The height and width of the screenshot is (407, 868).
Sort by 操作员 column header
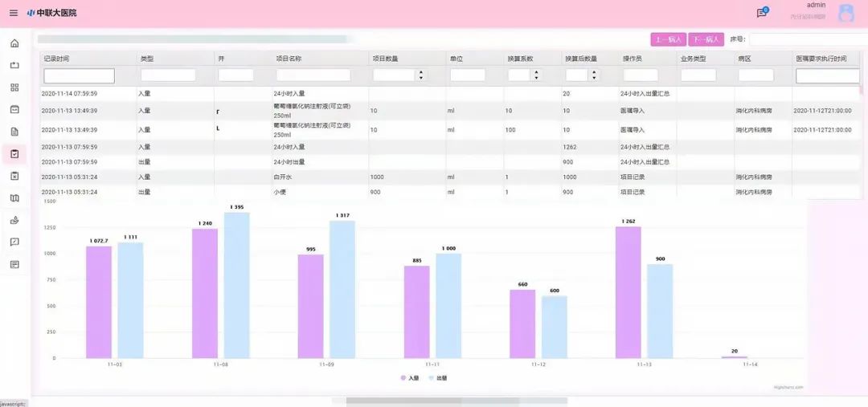648,59
